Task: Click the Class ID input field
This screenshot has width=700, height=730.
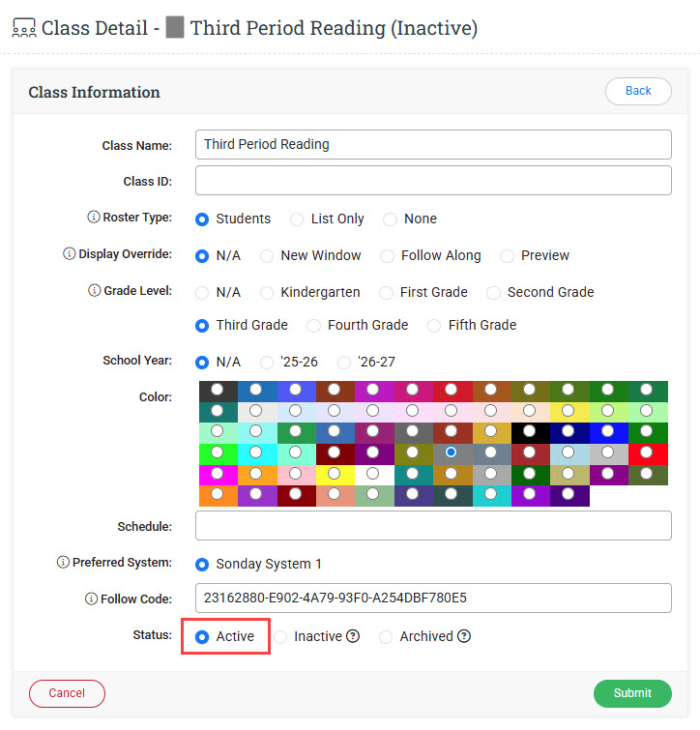Action: click(433, 181)
